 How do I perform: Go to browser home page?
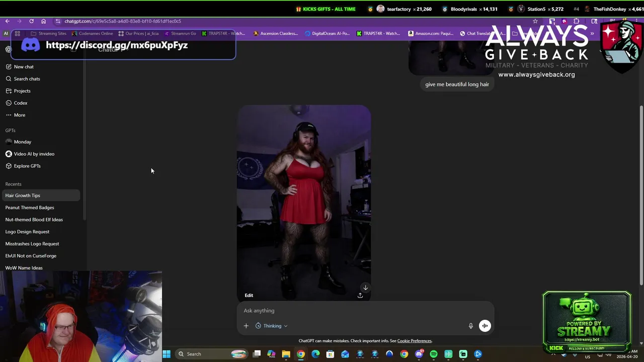pos(43,21)
